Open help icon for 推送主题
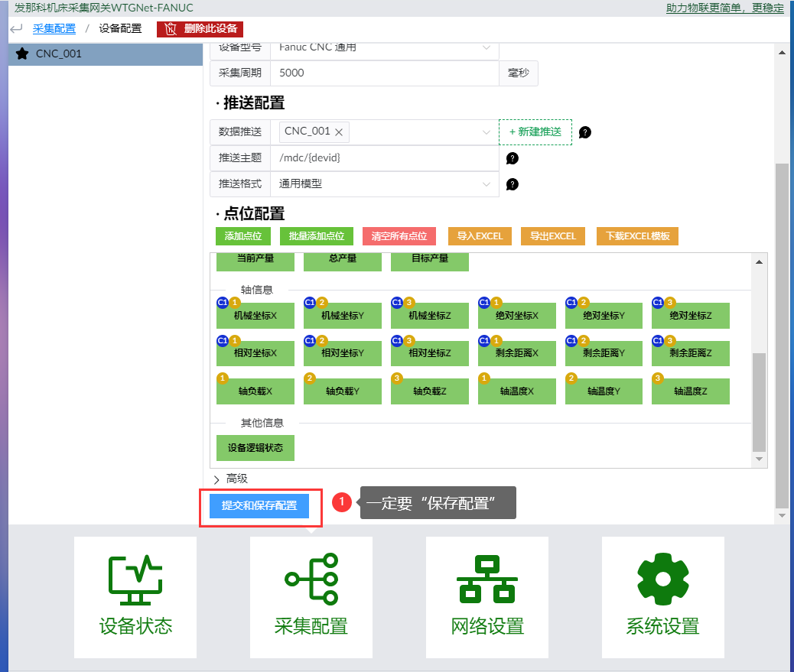The image size is (794, 672). (x=513, y=158)
